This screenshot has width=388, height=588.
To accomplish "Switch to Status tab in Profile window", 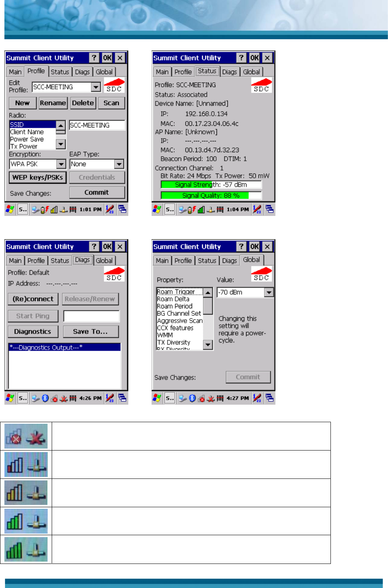I will (x=60, y=72).
